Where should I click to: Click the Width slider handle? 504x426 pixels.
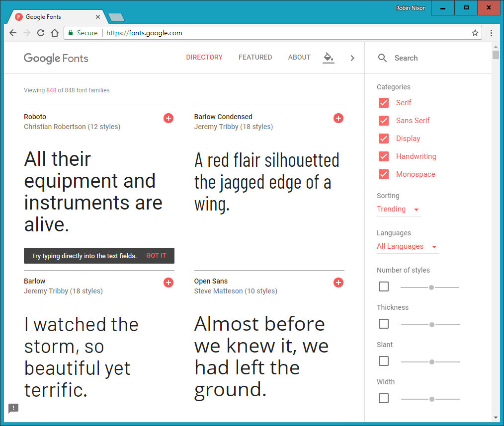pos(432,399)
